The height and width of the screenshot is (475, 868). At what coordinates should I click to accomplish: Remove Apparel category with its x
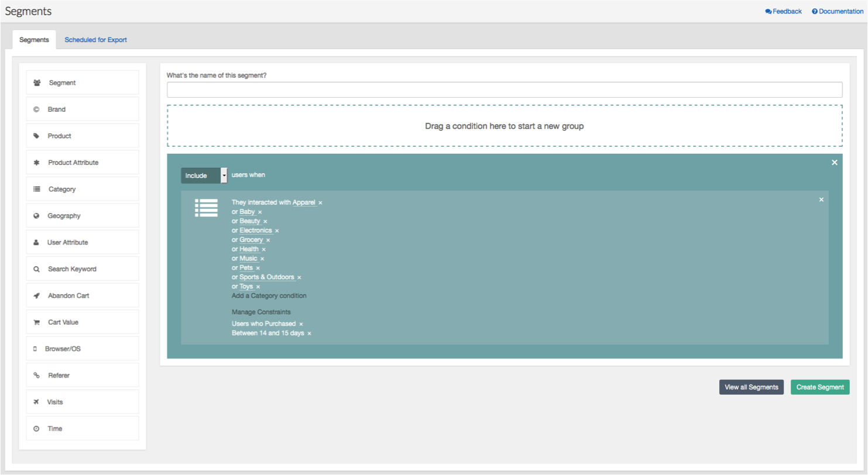[x=320, y=203]
